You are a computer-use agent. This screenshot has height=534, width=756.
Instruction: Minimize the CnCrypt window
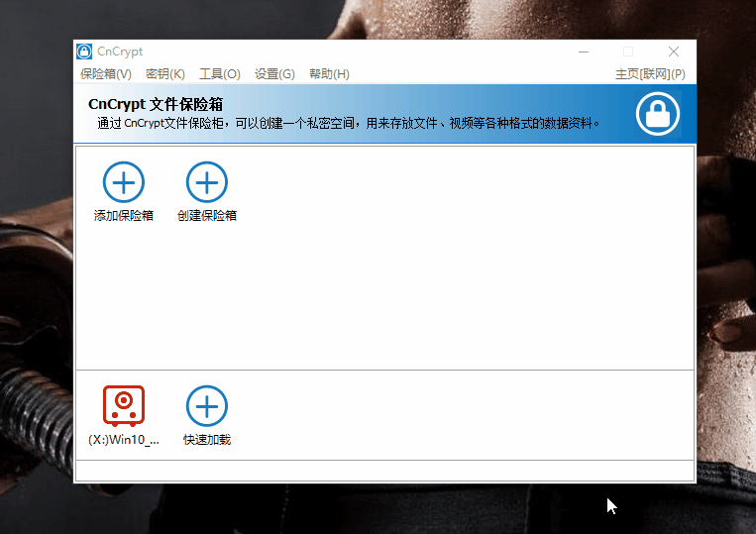click(x=583, y=52)
